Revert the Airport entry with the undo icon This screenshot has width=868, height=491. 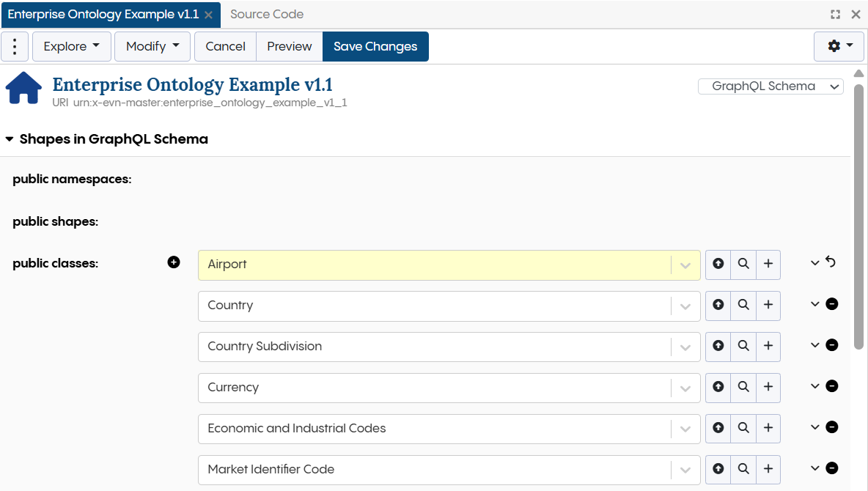(831, 262)
